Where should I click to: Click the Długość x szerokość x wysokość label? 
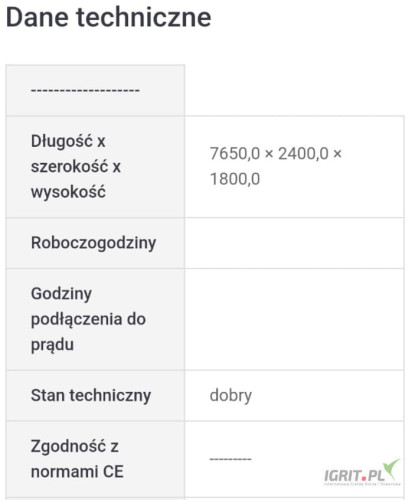(x=76, y=166)
